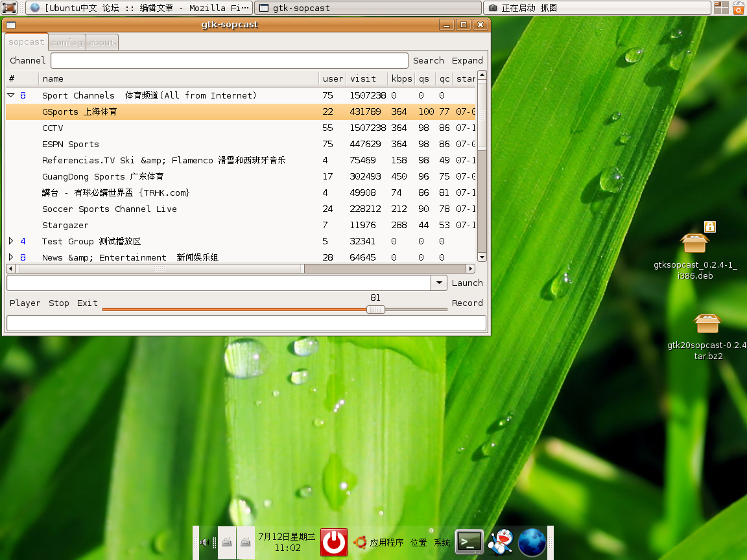Open the 位置 places menu

coord(418,542)
